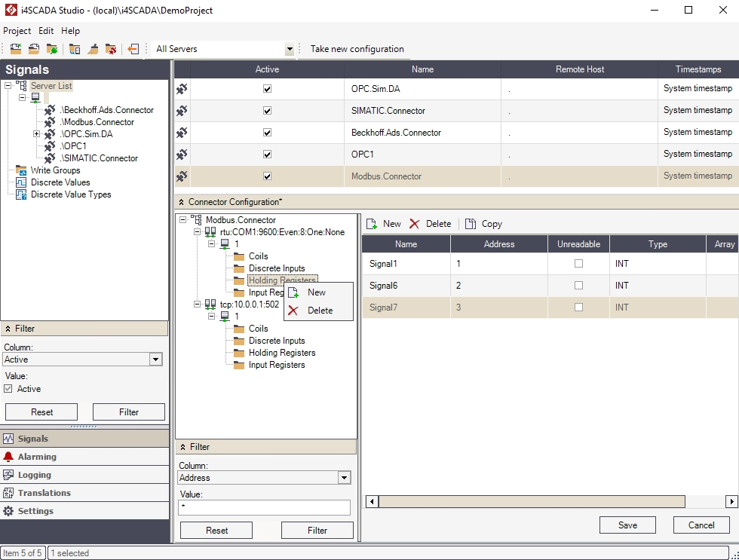Viewport: 739px width, 560px height.
Task: Choose New from the context menu
Action: [x=317, y=292]
